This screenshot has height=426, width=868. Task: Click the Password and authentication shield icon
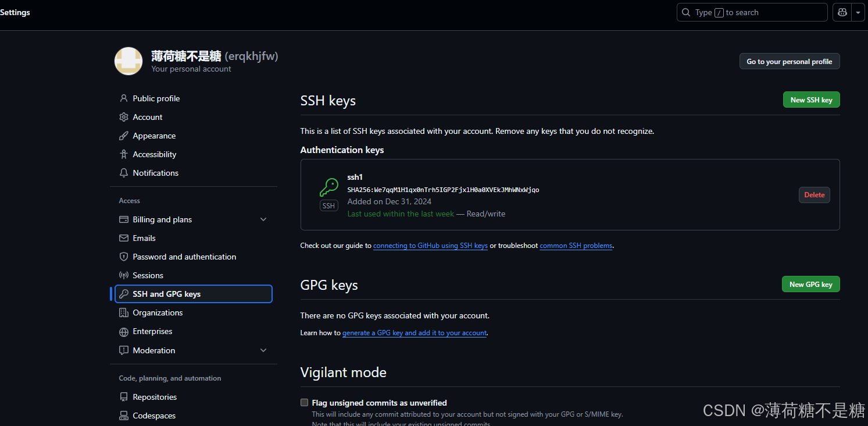123,257
